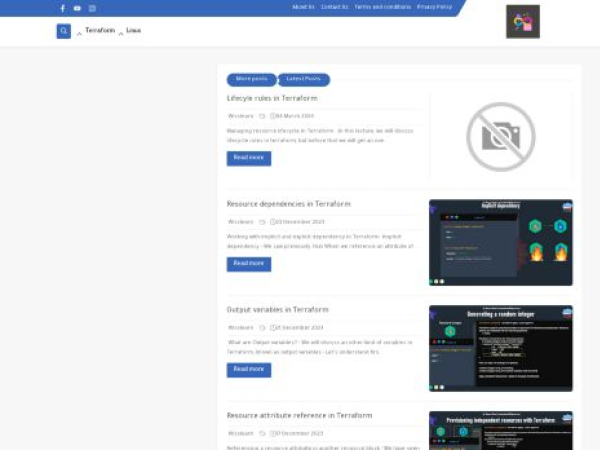Click the folder icon on Lifecyle rules post
The width and height of the screenshot is (600, 450).
(262, 116)
